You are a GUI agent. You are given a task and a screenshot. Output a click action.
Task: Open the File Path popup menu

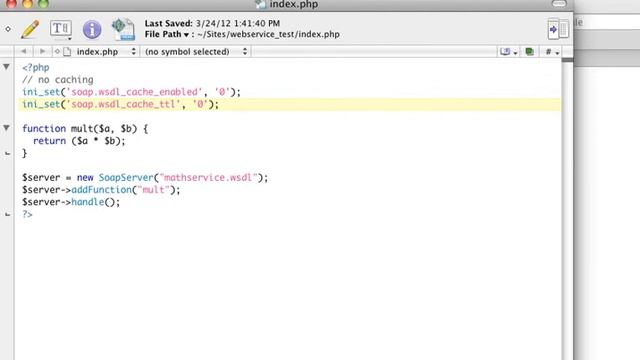coord(167,34)
